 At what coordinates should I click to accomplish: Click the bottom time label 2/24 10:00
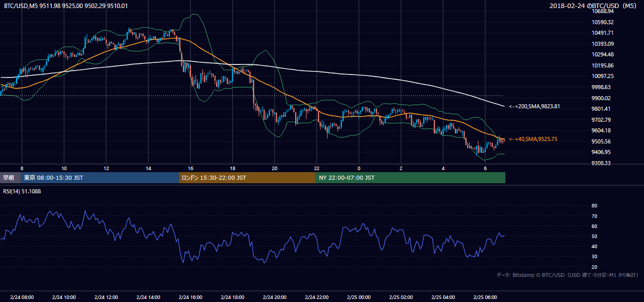tap(64, 297)
